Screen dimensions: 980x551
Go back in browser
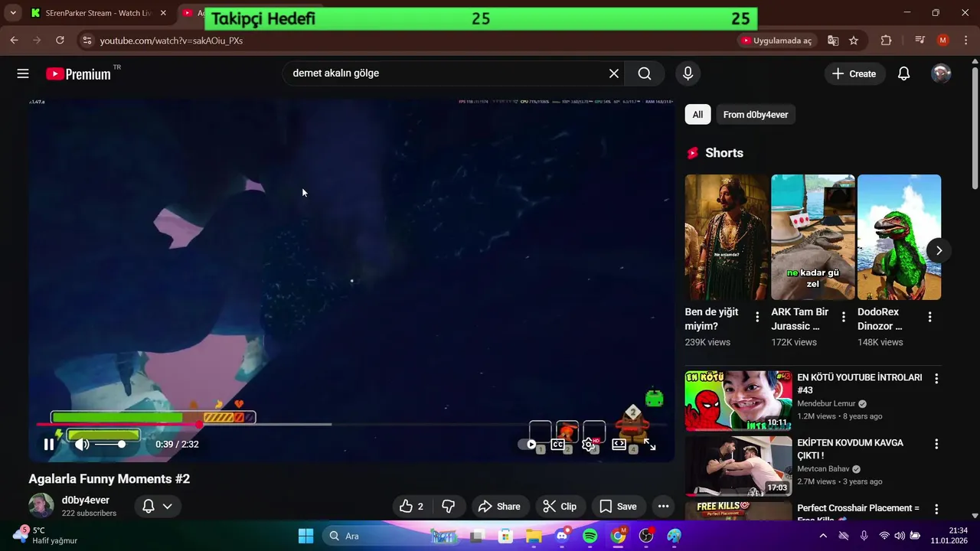(14, 41)
